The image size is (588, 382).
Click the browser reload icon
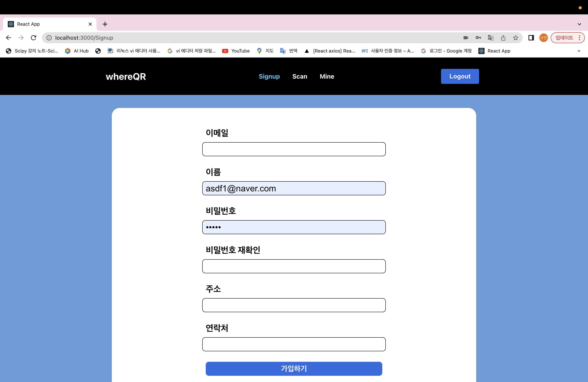(x=34, y=38)
